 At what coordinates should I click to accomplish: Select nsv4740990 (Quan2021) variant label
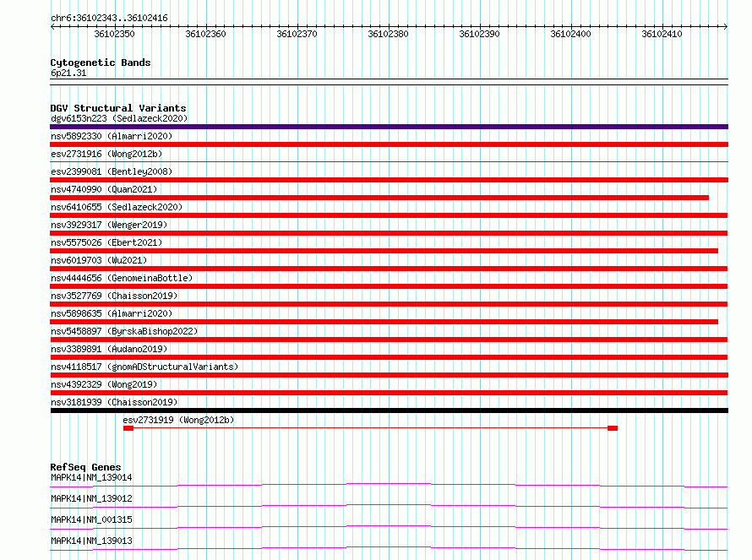pyautogui.click(x=104, y=189)
